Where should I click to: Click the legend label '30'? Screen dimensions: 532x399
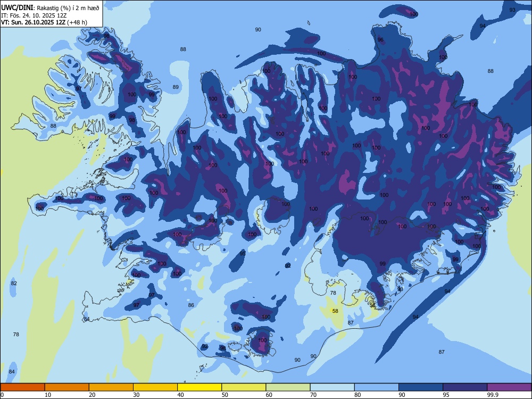(136, 395)
